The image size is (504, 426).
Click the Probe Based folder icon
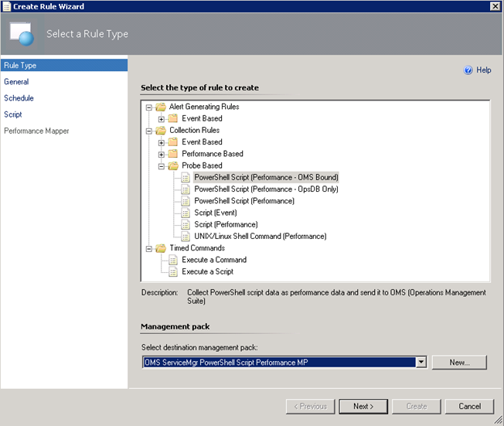[x=173, y=165]
